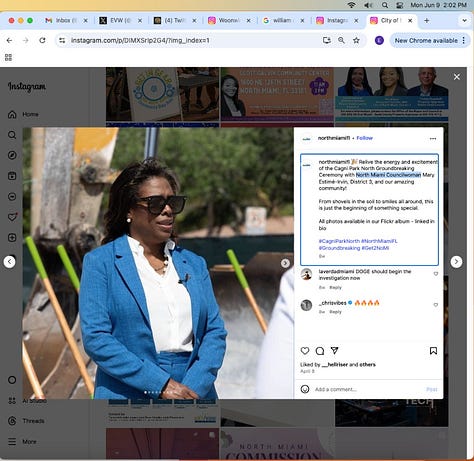Screen dimensions: 474x461
Task: Open the northmiamifl profile name in header
Action: (x=334, y=138)
